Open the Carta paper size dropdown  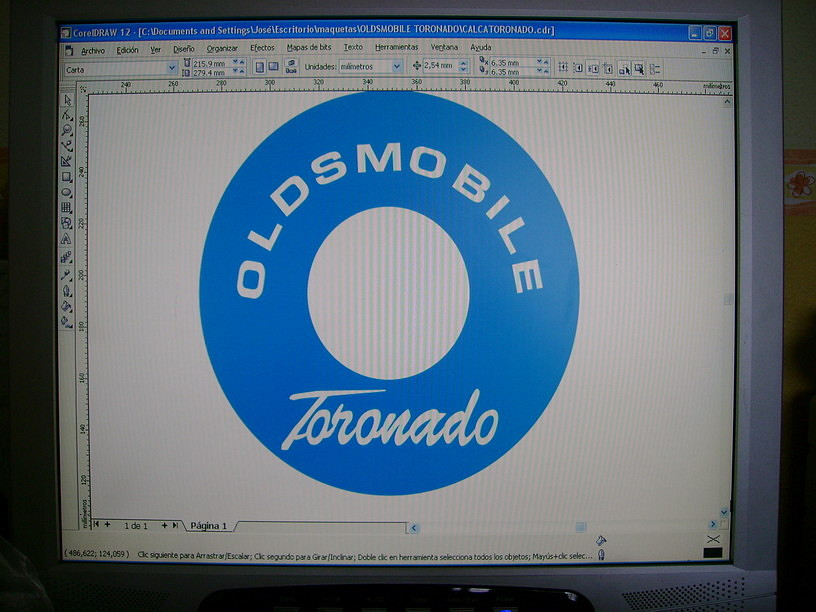point(172,68)
